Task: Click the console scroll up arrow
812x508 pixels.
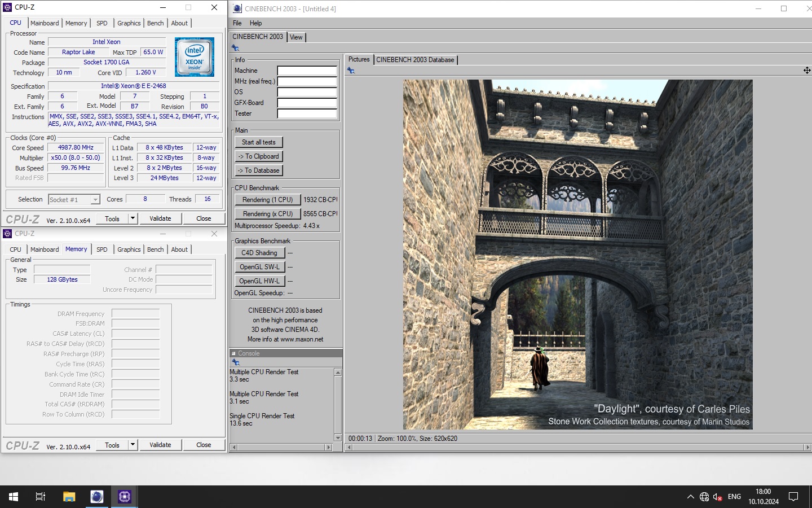Action: [x=338, y=373]
